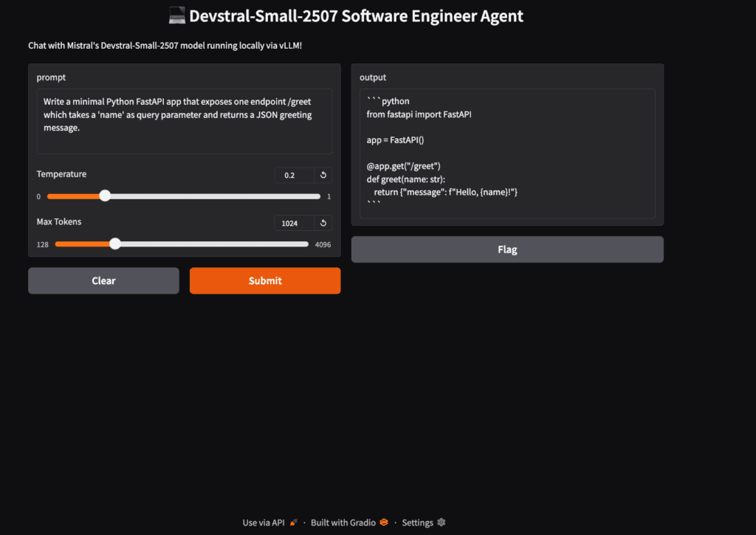Click the 'Chat with Mistral's Devstral-Small-2507' description text

click(165, 45)
